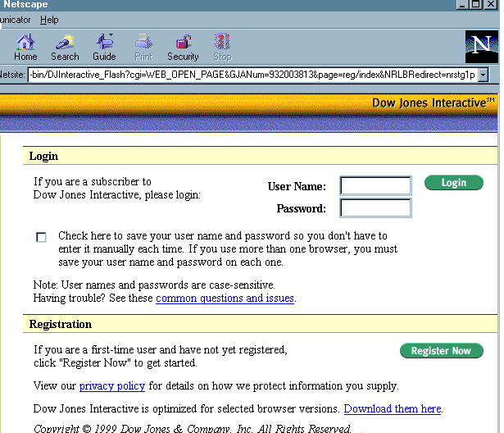Enable the save user name and password checkbox
The image size is (504, 433).
coord(42,237)
